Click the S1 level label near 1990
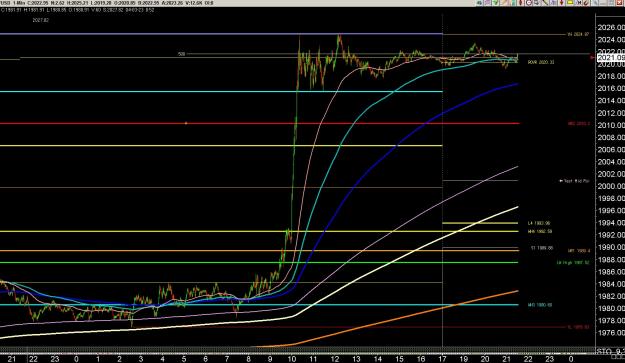 pyautogui.click(x=542, y=248)
